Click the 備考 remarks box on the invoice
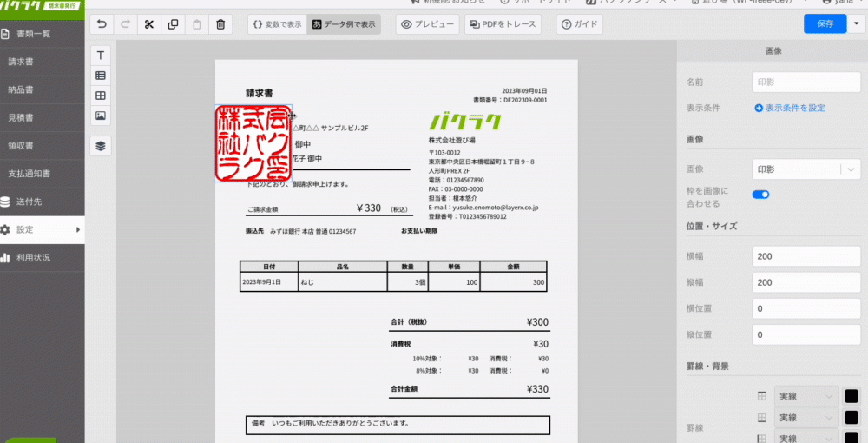This screenshot has width=868, height=443. coord(398,425)
